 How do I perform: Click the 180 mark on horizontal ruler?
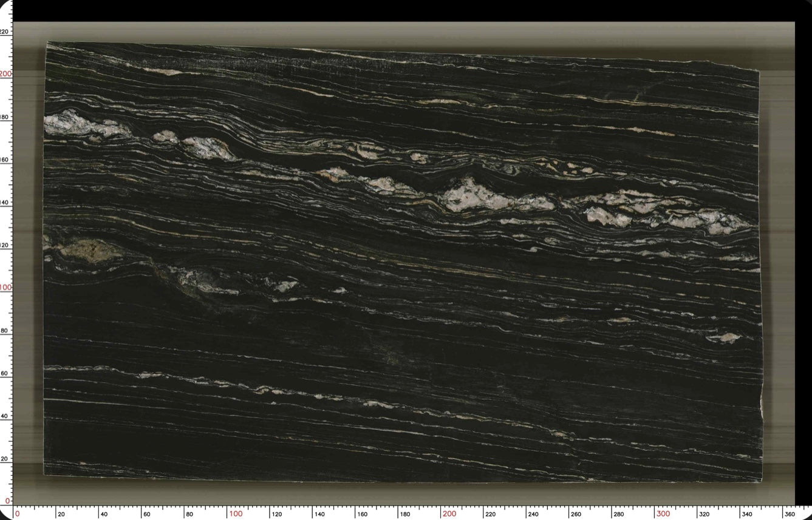(404, 515)
